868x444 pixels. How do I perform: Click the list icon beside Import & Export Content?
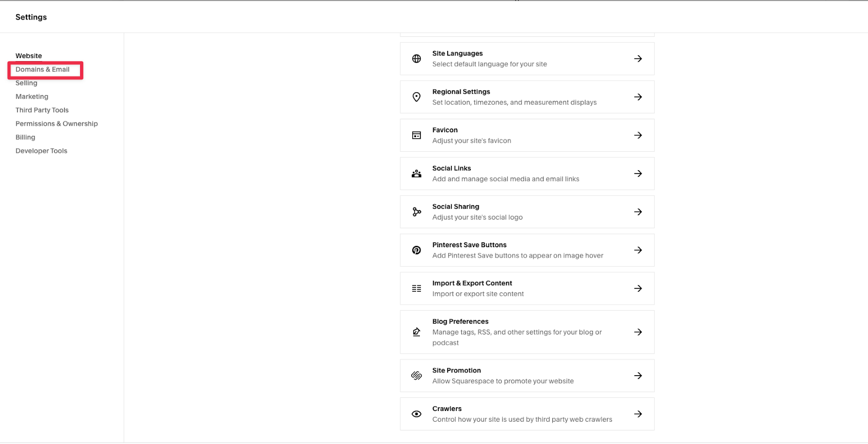[417, 288]
